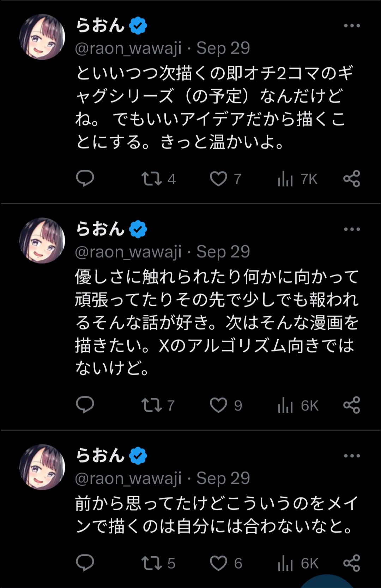The height and width of the screenshot is (588, 381).
Task: Open らおん display name on the third tweet
Action: click(x=100, y=455)
